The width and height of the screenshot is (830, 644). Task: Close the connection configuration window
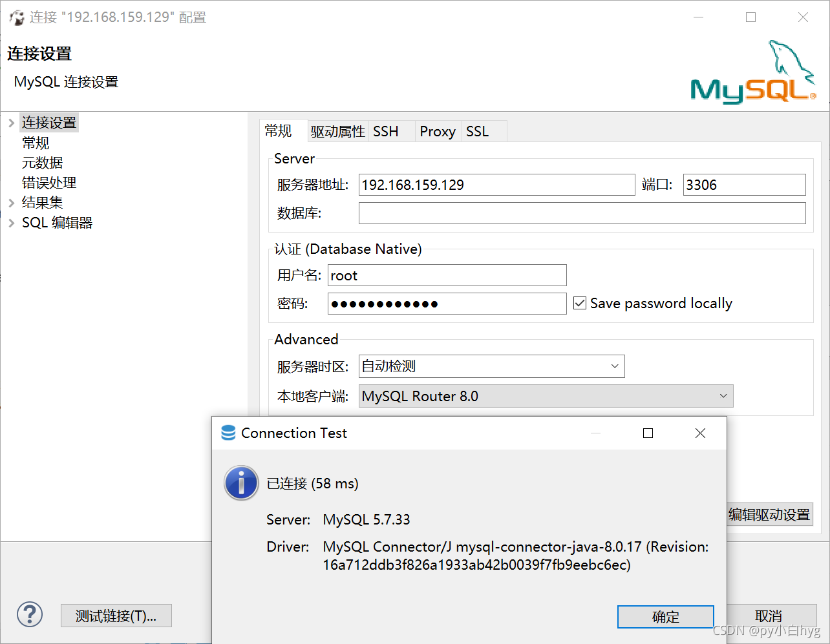803,17
